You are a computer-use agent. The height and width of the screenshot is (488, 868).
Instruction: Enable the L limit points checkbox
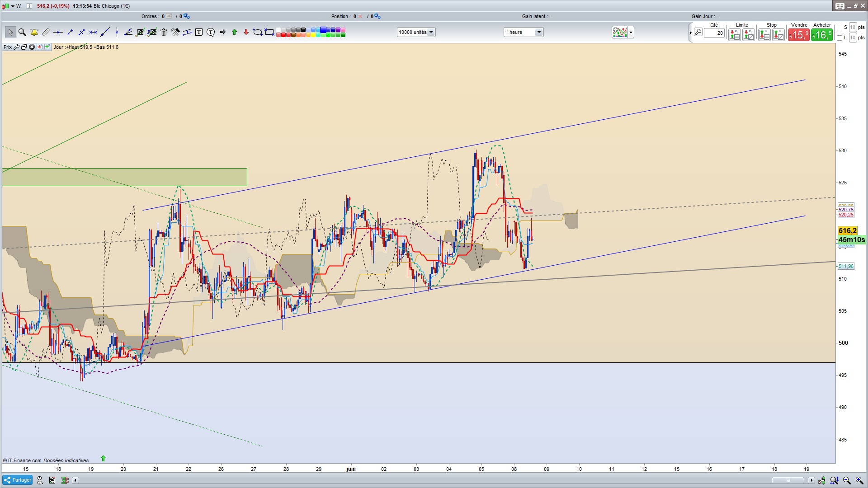[840, 38]
